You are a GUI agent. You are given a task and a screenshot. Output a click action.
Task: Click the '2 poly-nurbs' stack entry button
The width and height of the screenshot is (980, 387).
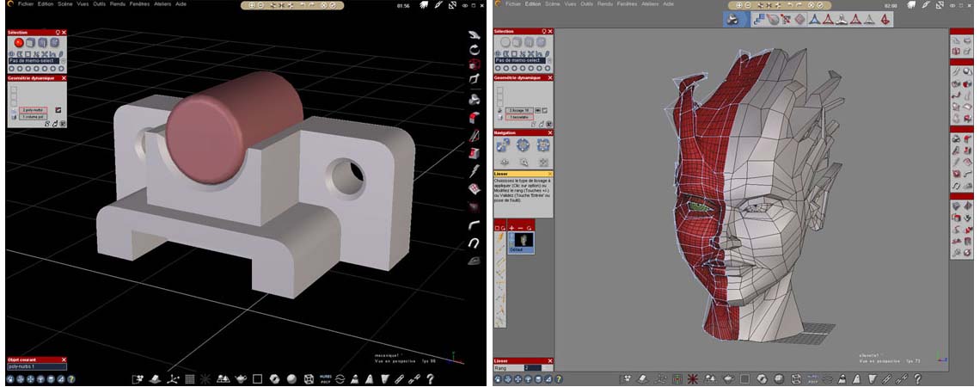tap(34, 110)
